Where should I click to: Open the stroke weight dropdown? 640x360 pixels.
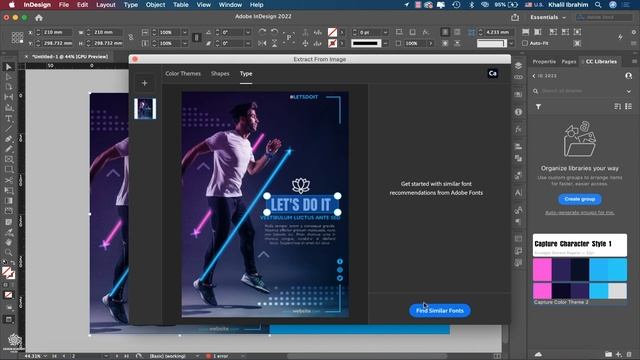[x=385, y=32]
